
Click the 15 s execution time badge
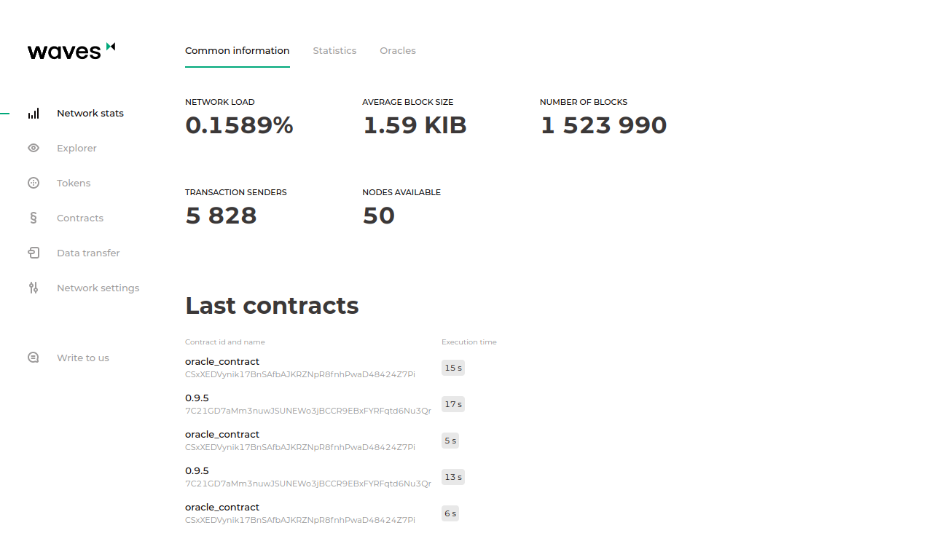(452, 368)
